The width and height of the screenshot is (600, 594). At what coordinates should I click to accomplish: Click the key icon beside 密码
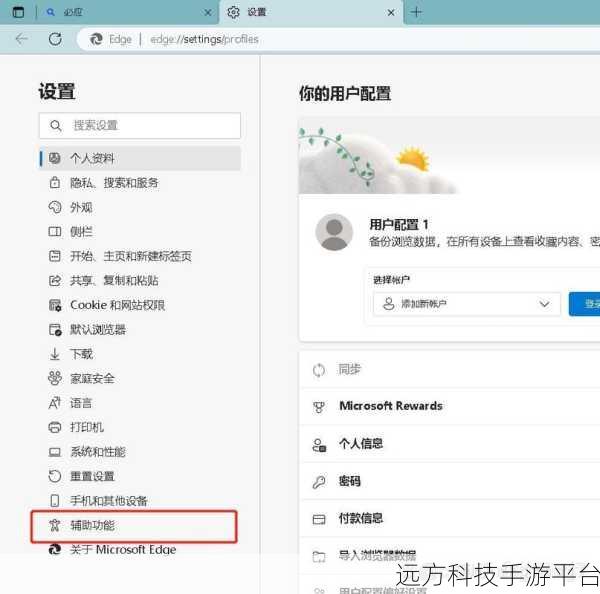(319, 482)
